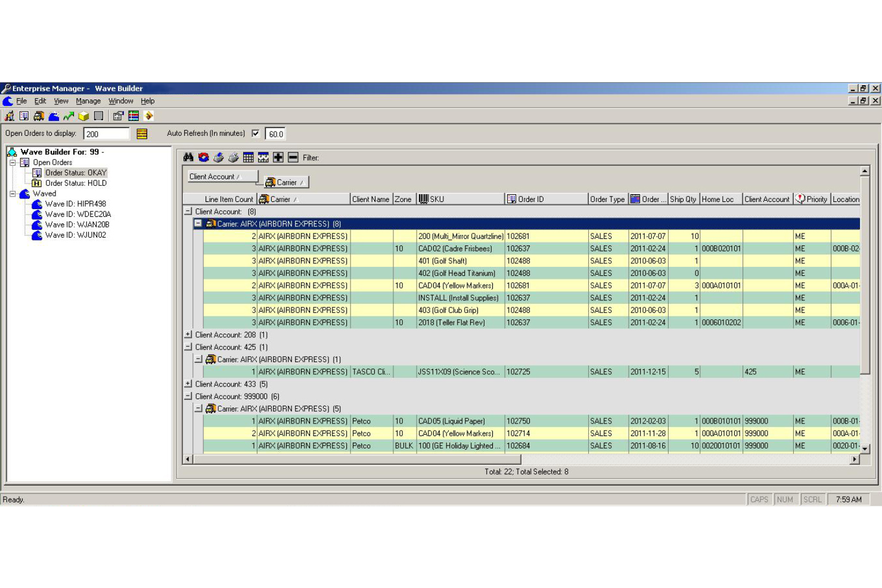Image resolution: width=882 pixels, height=588 pixels.
Task: Click the collapse-all minus icon above the grid
Action: point(293,157)
